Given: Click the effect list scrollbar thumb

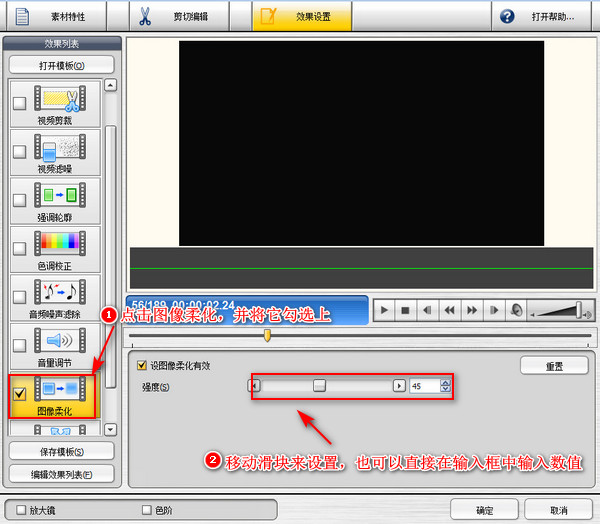Looking at the screenshot, I should coord(111,256).
